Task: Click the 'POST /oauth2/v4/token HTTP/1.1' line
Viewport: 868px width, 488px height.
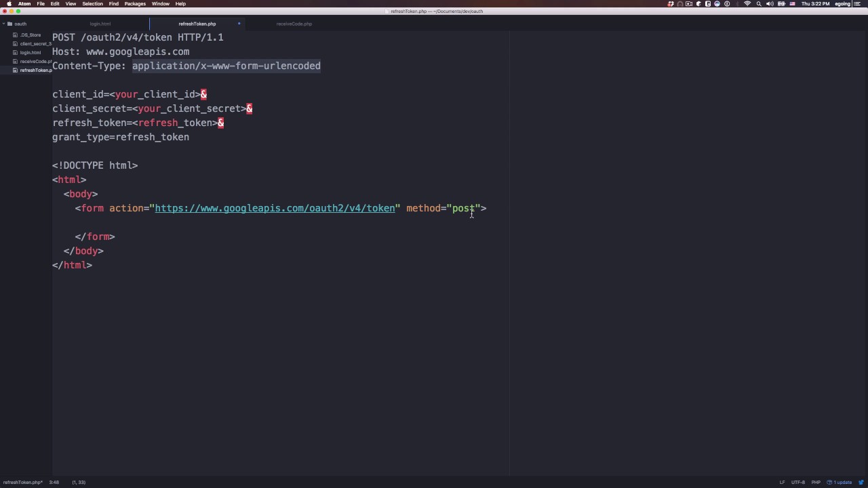Action: pos(138,37)
